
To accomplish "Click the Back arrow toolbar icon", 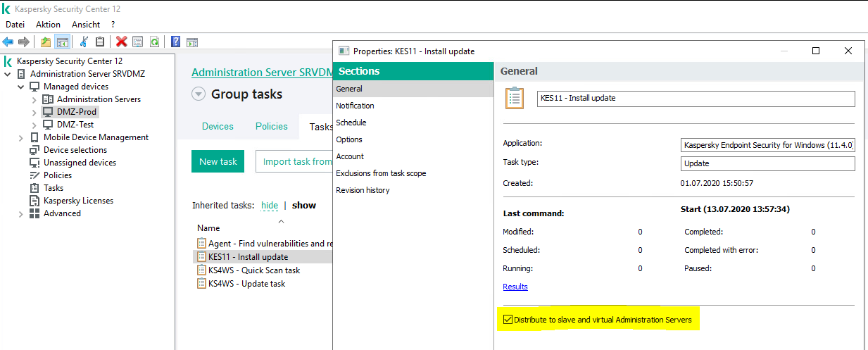I will coord(8,42).
